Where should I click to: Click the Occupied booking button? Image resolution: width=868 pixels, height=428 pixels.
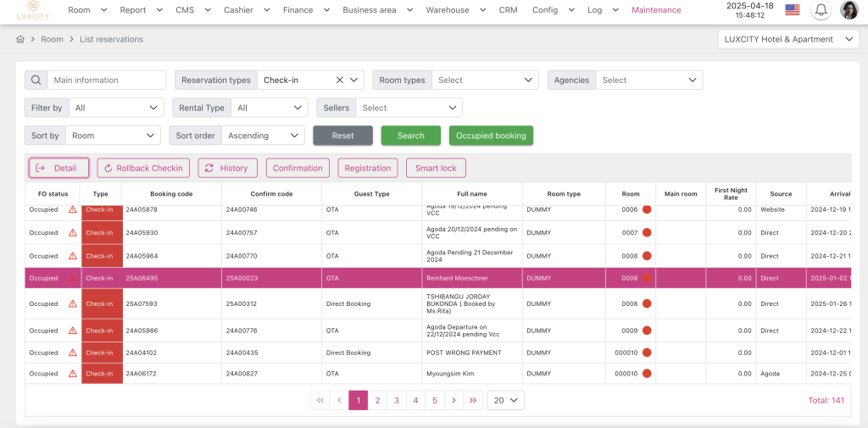(x=491, y=136)
